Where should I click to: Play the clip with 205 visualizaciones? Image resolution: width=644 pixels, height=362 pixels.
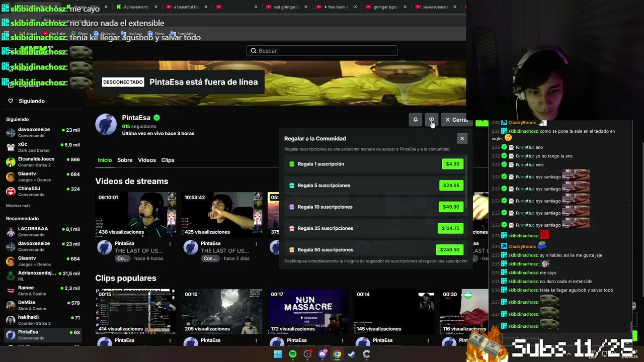point(222,312)
